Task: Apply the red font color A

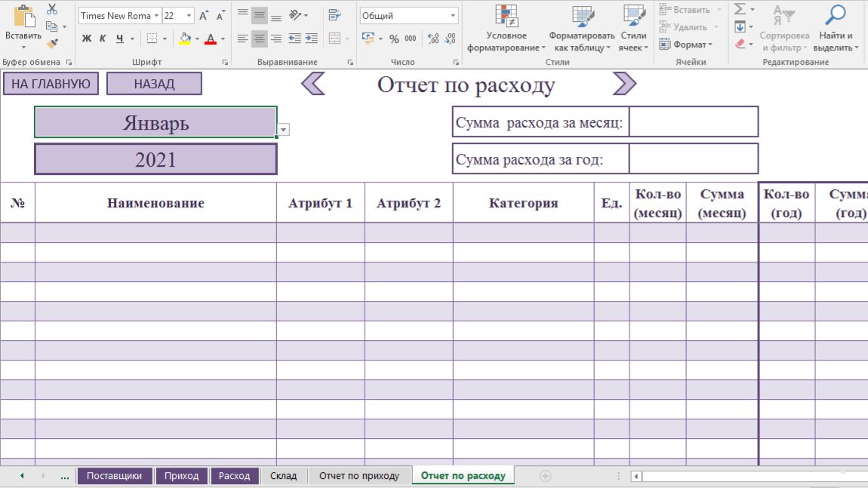Action: point(211,38)
